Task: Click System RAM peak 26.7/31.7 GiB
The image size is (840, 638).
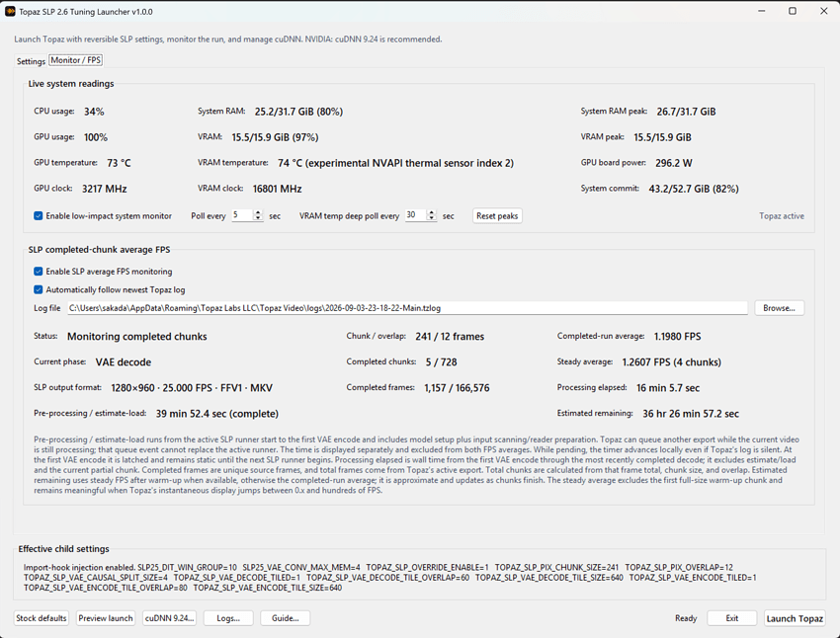Action: tap(686, 112)
